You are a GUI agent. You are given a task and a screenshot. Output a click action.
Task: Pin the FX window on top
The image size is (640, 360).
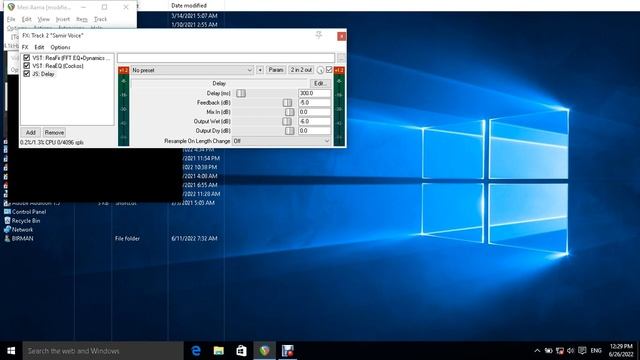point(319,35)
